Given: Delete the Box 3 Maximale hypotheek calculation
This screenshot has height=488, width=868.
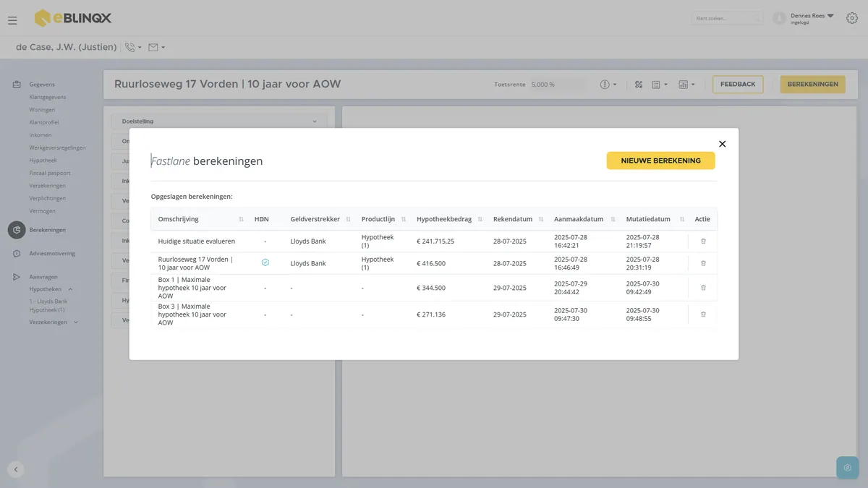Looking at the screenshot, I should point(703,314).
